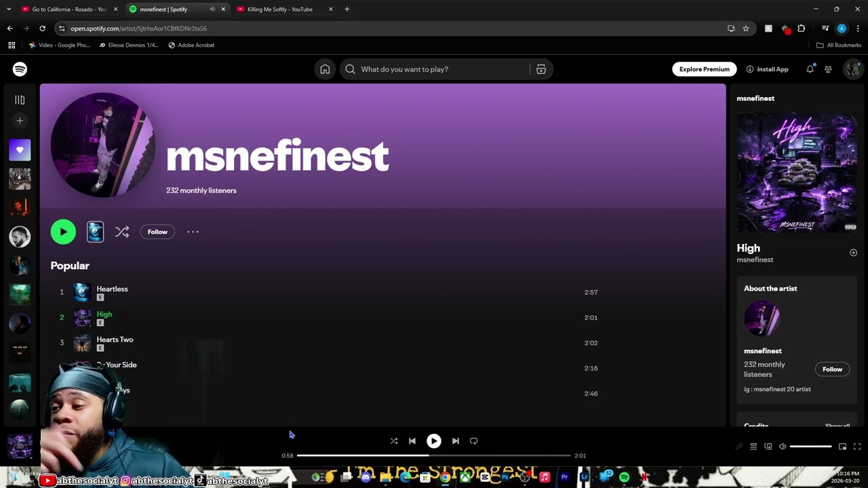Toggle shuffle in the player bar

coord(393,441)
